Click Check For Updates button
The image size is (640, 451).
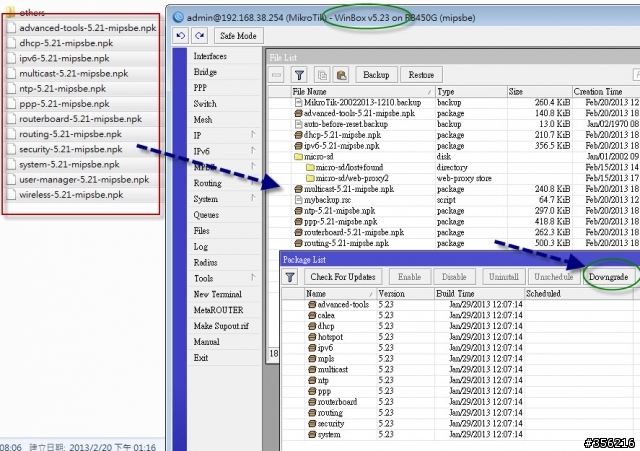[x=343, y=277]
